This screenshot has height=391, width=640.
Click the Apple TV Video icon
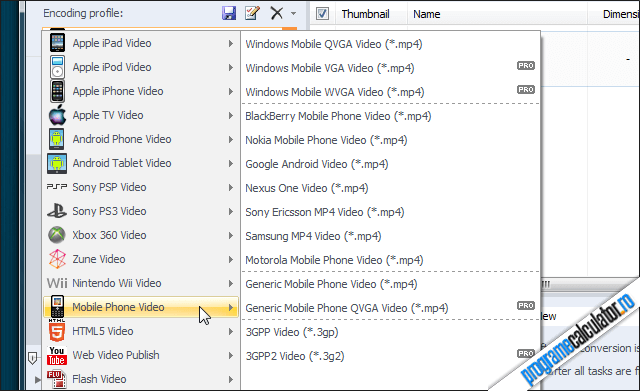pos(57,115)
